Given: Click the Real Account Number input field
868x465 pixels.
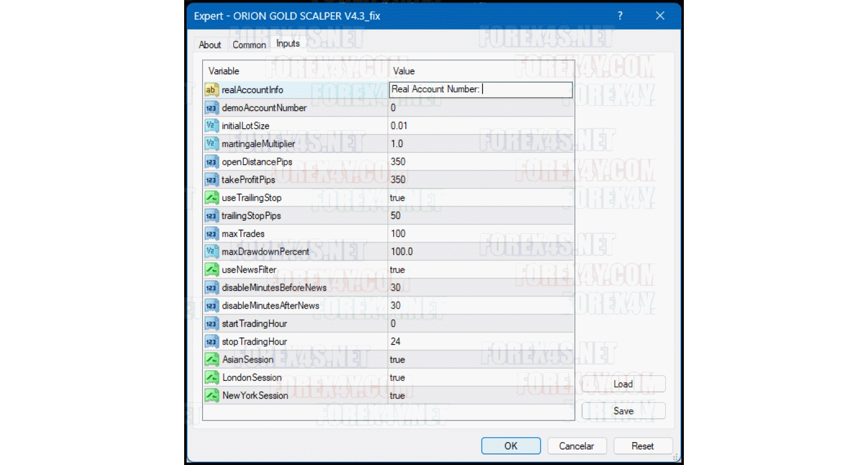Looking at the screenshot, I should pyautogui.click(x=480, y=90).
